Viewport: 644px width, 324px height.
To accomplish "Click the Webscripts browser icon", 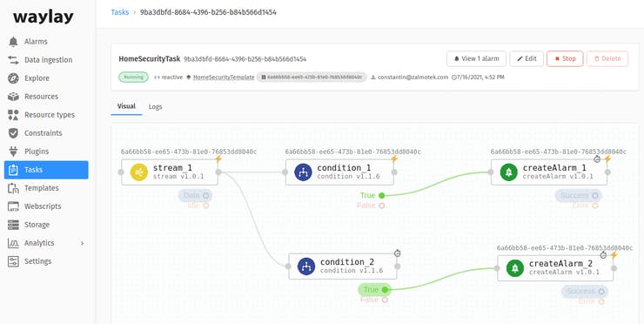I will [x=13, y=206].
